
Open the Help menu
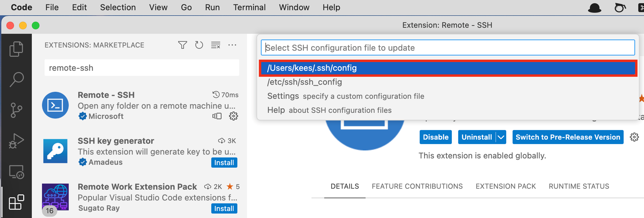point(332,8)
